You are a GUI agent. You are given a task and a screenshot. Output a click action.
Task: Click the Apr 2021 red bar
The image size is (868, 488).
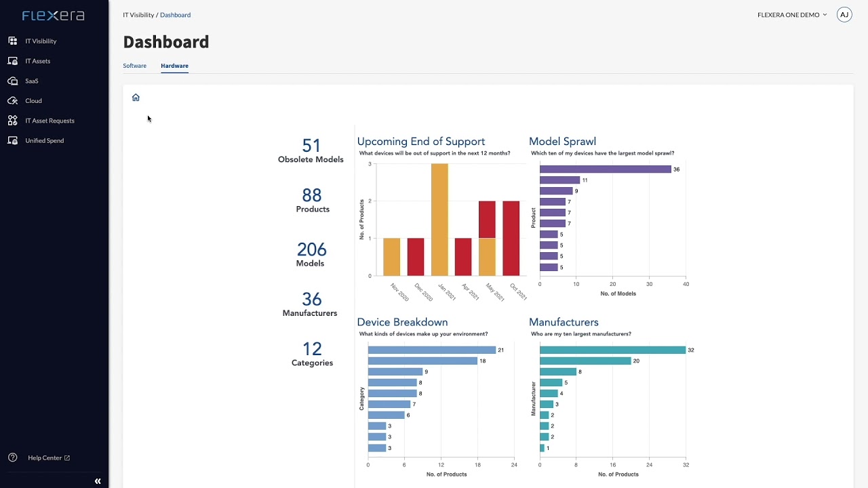[x=463, y=258]
